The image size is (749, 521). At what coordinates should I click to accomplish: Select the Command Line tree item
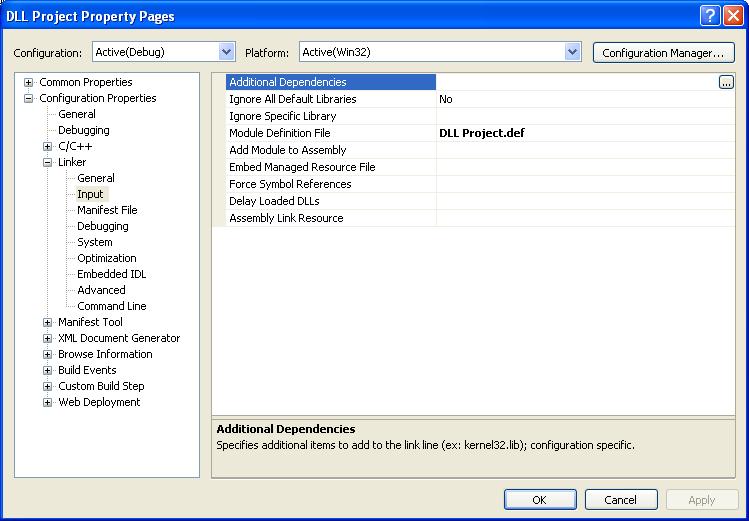(111, 306)
